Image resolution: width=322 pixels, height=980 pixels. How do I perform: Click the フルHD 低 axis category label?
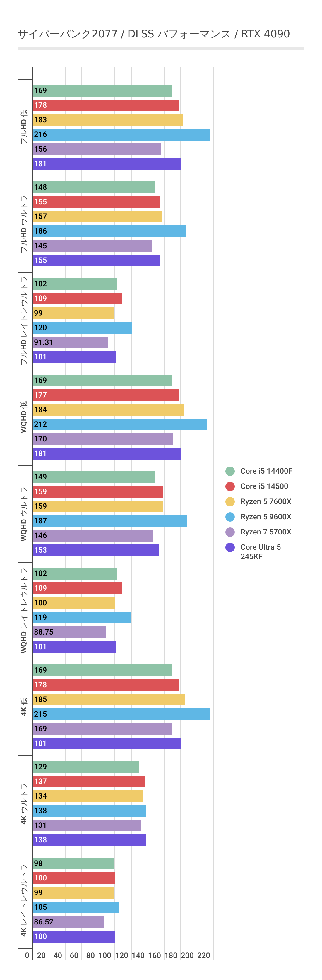24,127
